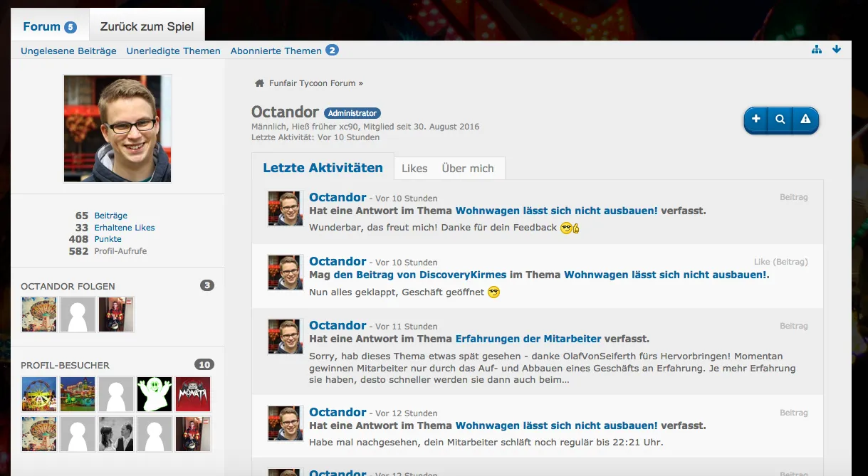Open the search magnifier icon button

click(x=780, y=120)
